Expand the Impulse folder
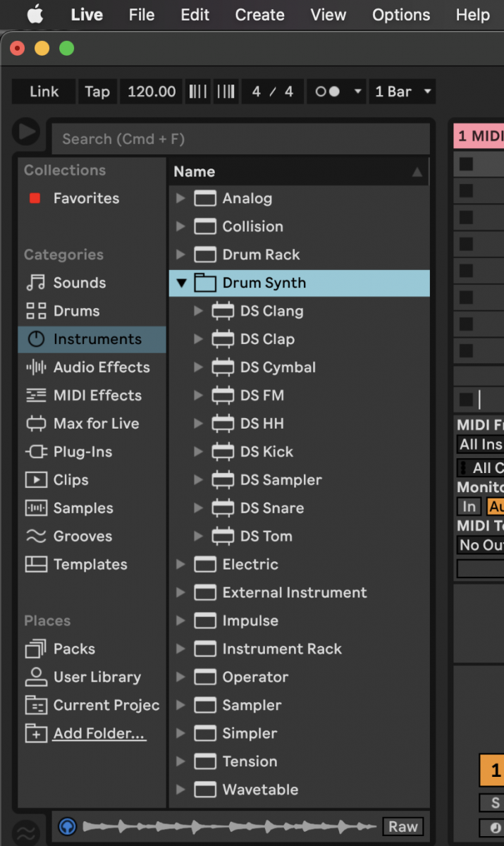This screenshot has width=504, height=846. [x=180, y=621]
